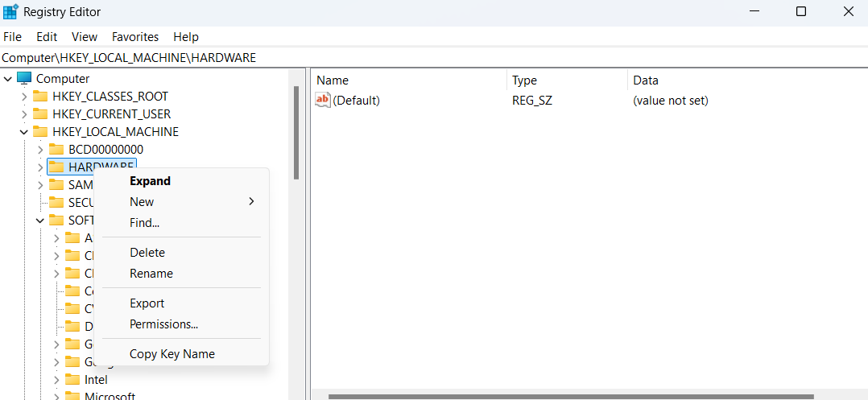
Task: Choose Find... from the context menu
Action: pyautogui.click(x=182, y=223)
